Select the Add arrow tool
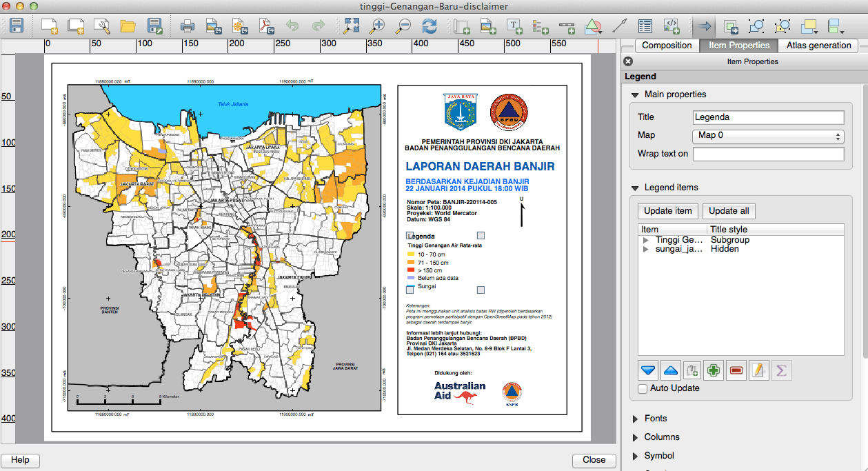Image resolution: width=868 pixels, height=471 pixels. (x=620, y=27)
